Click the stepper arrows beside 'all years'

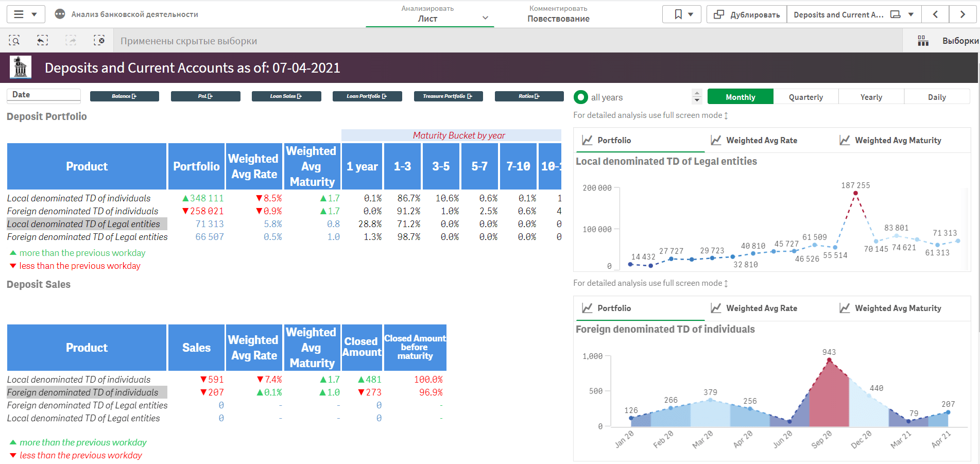coord(697,97)
